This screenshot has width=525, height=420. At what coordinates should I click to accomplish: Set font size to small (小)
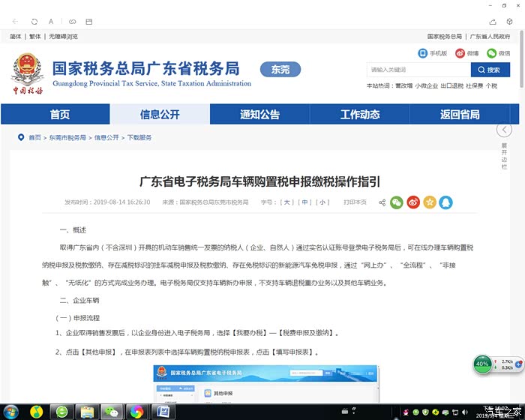pos(323,202)
